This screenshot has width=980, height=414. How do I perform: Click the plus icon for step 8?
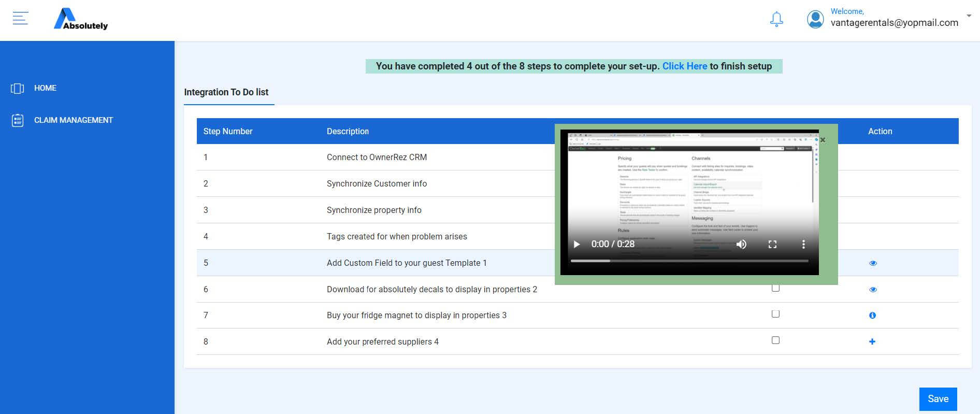click(x=872, y=341)
